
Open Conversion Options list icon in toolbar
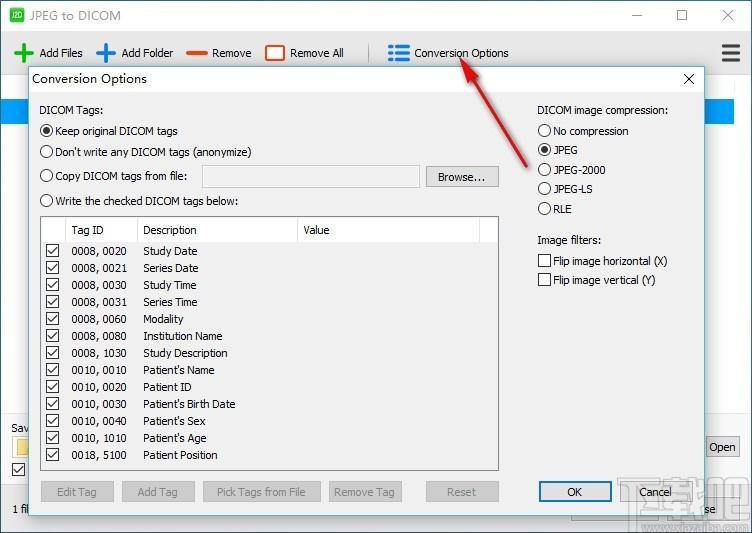[399, 53]
